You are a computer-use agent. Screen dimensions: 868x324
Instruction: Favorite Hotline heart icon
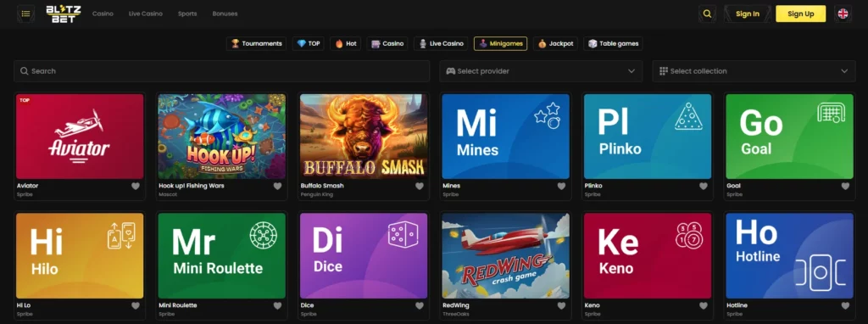tap(845, 305)
